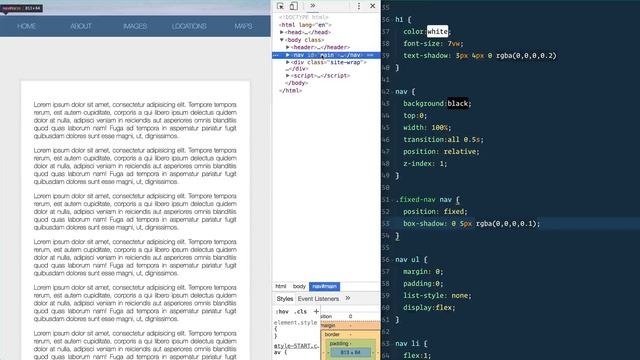Open the IMAGES navigation link
This screenshot has width=640, height=360.
[x=135, y=26]
